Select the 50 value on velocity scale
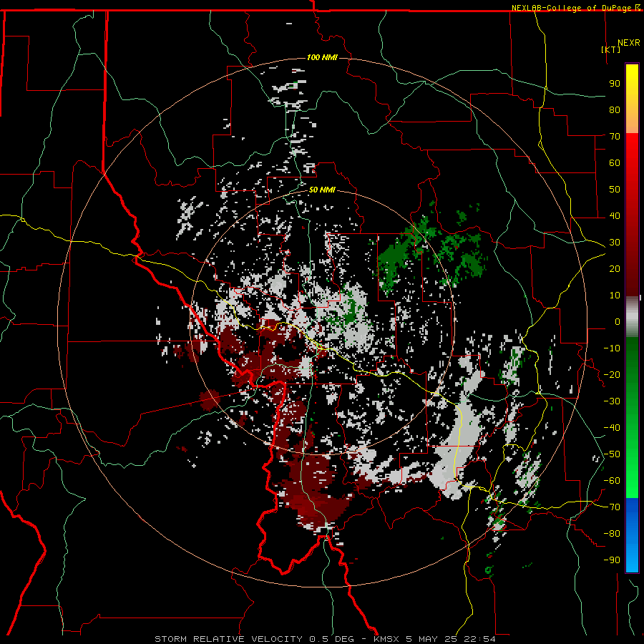The width and height of the screenshot is (644, 644). (615, 190)
